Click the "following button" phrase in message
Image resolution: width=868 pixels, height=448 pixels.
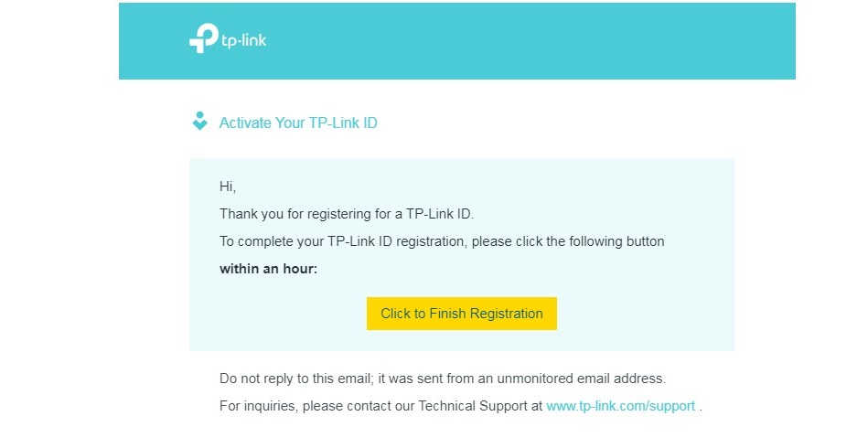616,241
